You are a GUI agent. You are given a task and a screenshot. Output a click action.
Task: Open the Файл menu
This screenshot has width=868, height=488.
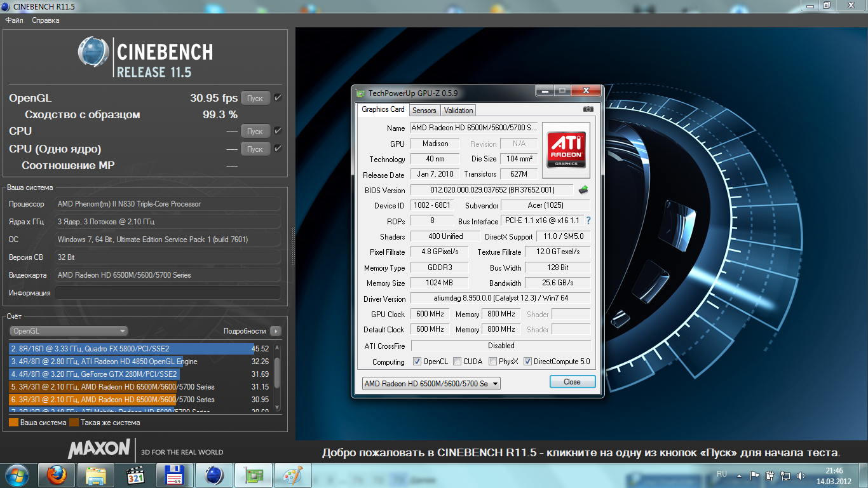pos(14,20)
